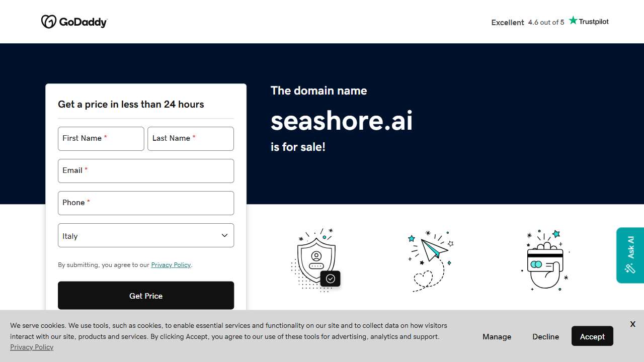The height and width of the screenshot is (362, 644).
Task: Click the GoDaddy logo
Action: pos(74,22)
